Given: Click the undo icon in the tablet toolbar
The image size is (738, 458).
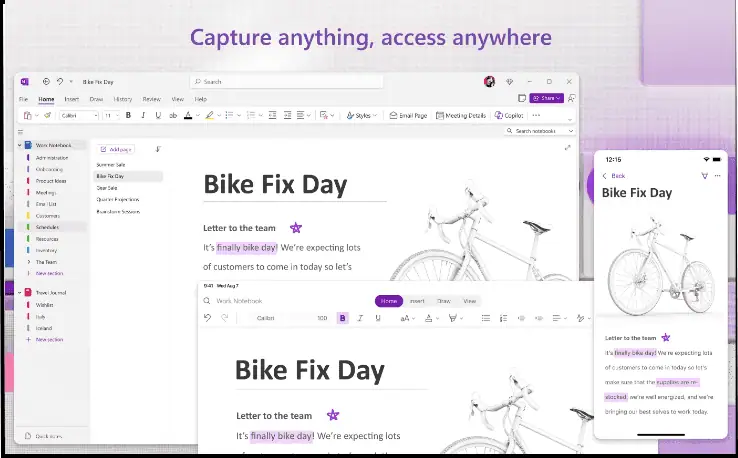Looking at the screenshot, I should tap(207, 318).
